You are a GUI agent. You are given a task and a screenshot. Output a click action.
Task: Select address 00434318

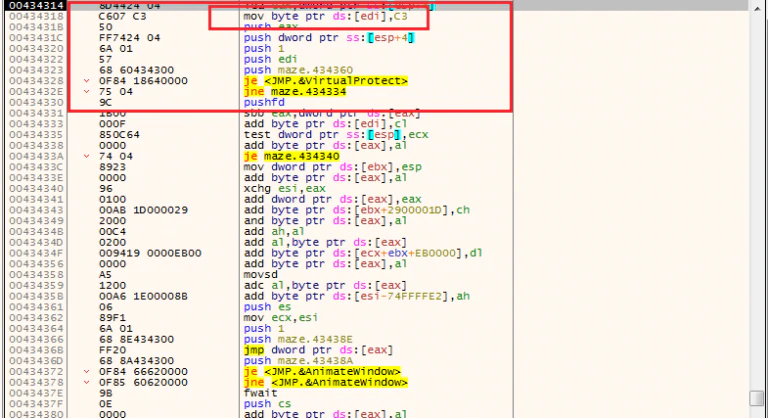click(36, 16)
